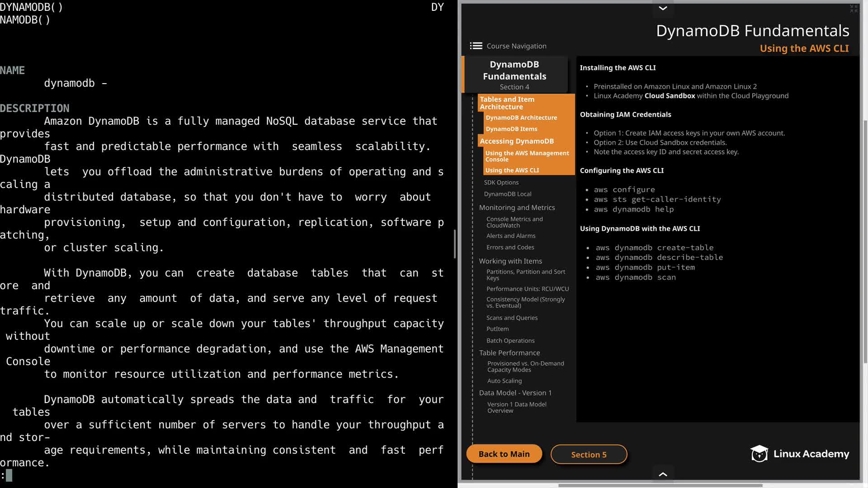The image size is (868, 488).
Task: Collapse the panel with the top chevron
Action: click(663, 8)
